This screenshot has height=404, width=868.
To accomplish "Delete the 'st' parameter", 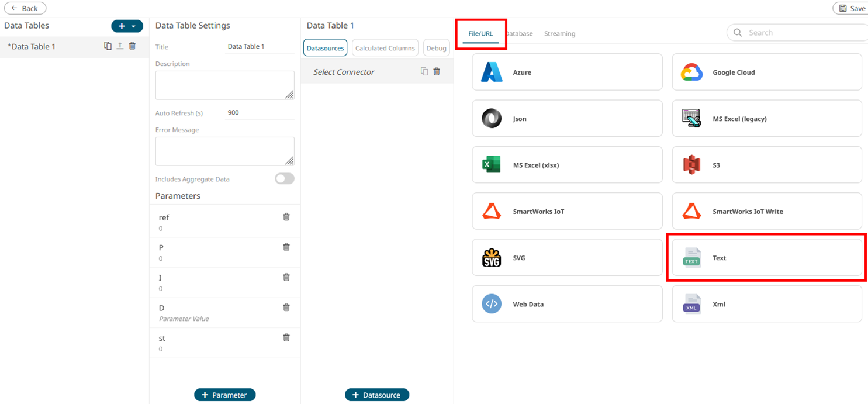I will click(x=286, y=337).
